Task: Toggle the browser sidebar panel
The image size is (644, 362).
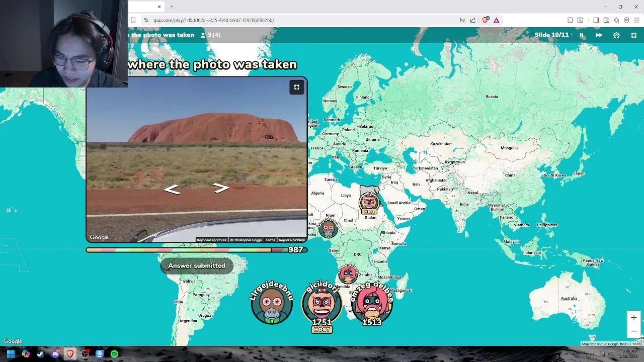Action: click(x=596, y=20)
